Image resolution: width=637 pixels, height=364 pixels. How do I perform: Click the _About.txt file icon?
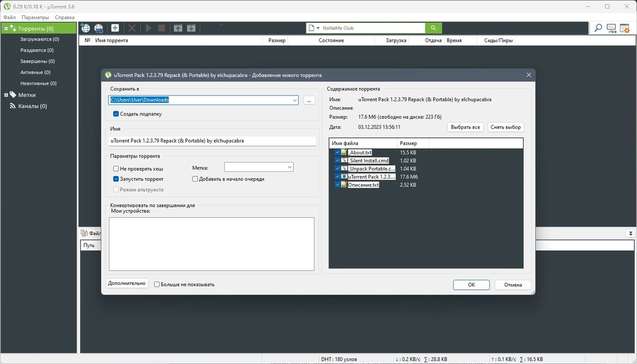click(x=344, y=152)
